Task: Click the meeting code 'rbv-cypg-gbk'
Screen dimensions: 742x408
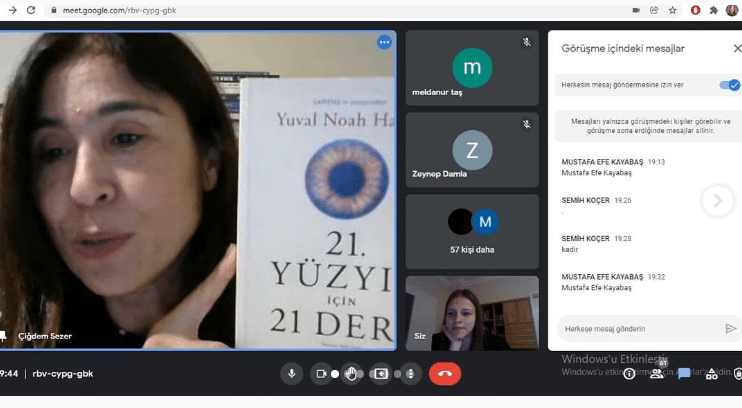Action: click(x=62, y=373)
